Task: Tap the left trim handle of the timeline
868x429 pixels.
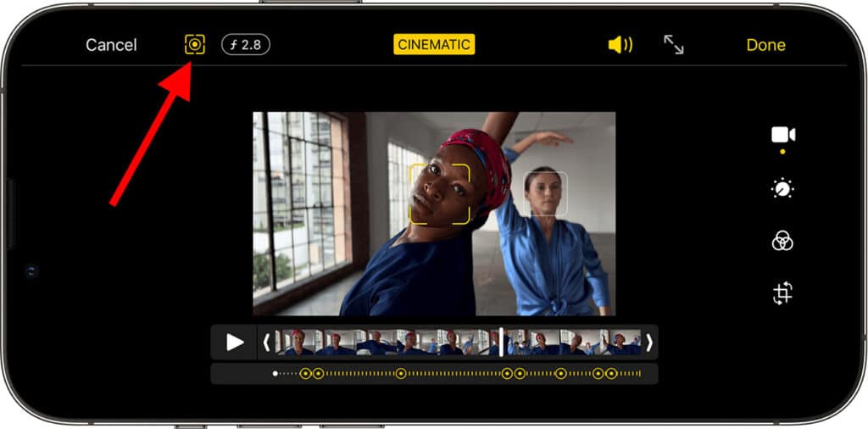Action: coord(266,343)
